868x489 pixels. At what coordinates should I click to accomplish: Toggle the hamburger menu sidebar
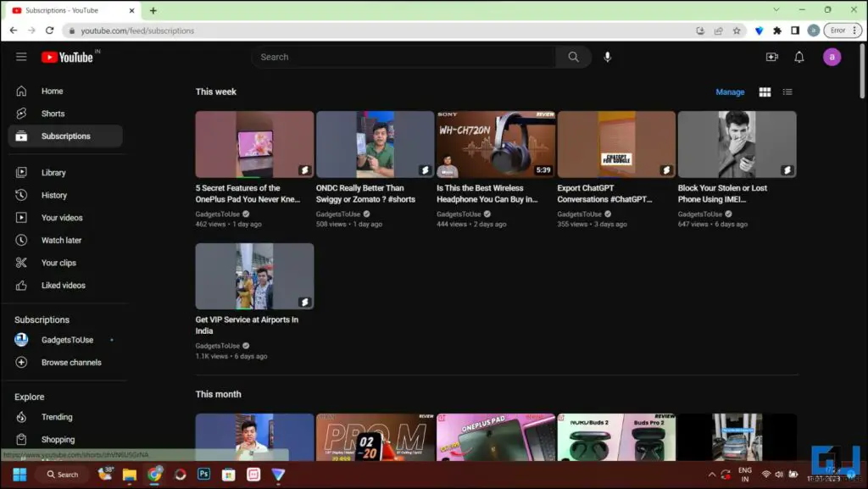pos(21,57)
